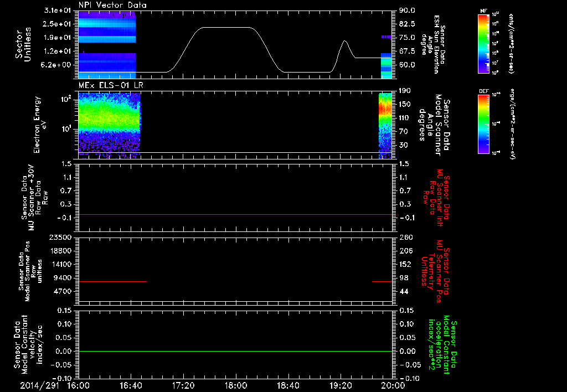Click the '206' telemetry tick value
Image resolution: width=567 pixels, height=392 pixels.
405,251
